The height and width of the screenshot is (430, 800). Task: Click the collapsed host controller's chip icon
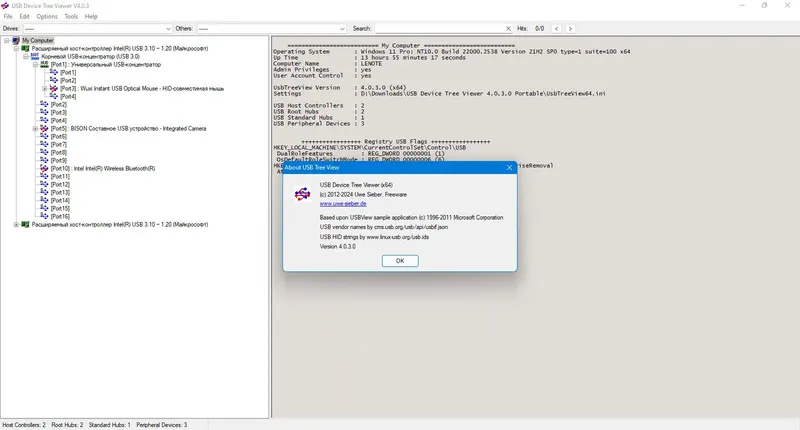click(x=25, y=224)
